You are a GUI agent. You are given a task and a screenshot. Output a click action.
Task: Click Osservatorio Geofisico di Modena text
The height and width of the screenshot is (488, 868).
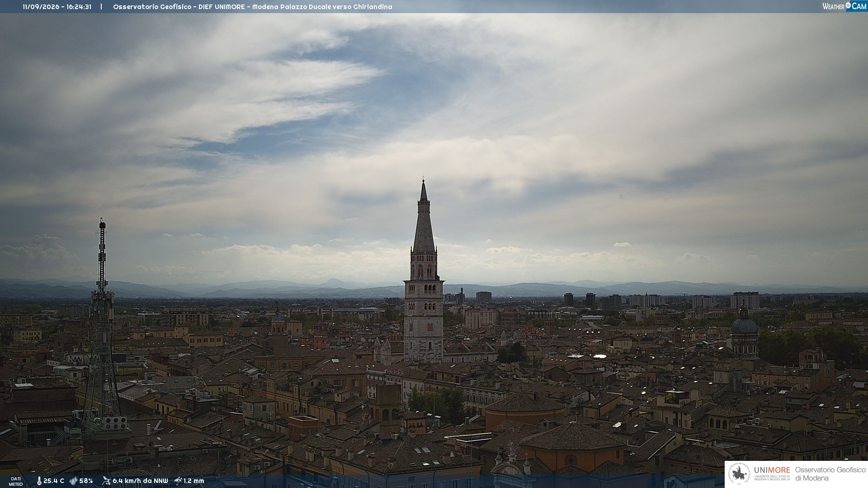[x=830, y=474]
